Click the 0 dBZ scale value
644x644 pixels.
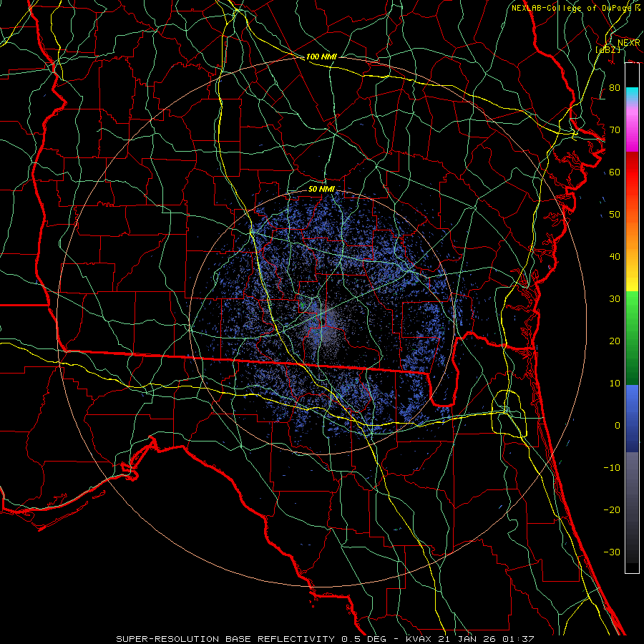(618, 426)
